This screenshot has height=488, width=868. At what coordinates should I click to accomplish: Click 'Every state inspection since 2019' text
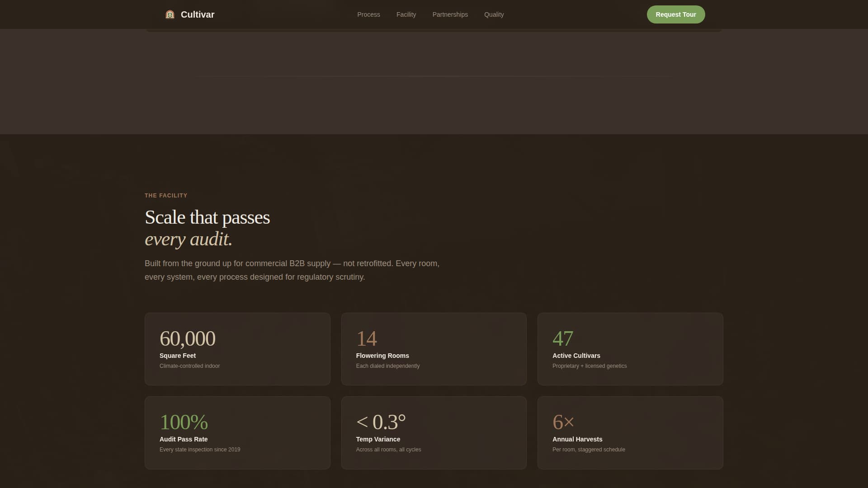coord(200,450)
